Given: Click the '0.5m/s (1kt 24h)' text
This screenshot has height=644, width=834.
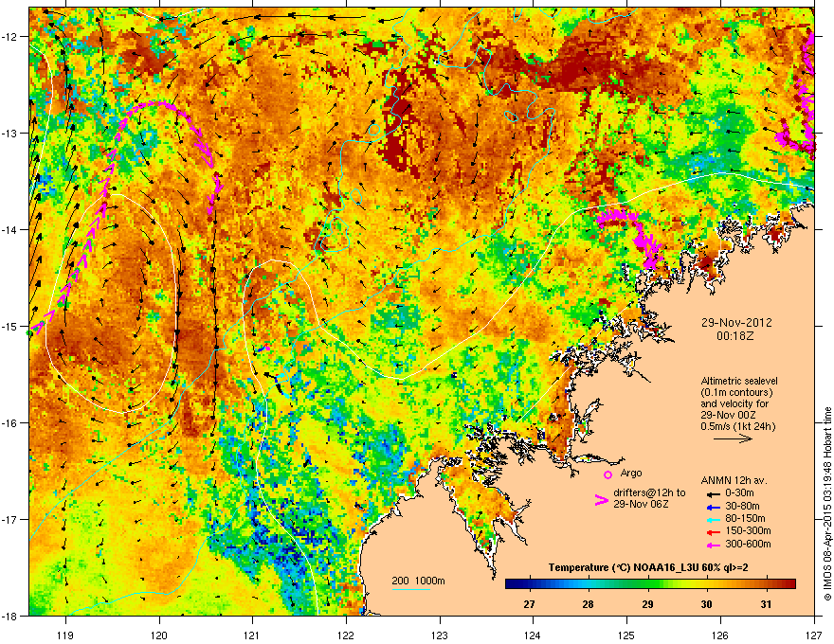Looking at the screenshot, I should tap(737, 426).
